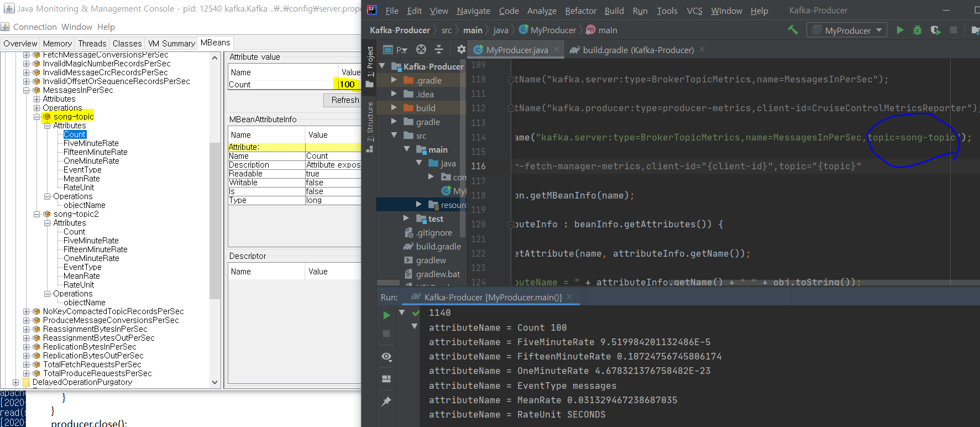The width and height of the screenshot is (980, 427).
Task: Click the JConsole Java window icon
Action: point(9,8)
